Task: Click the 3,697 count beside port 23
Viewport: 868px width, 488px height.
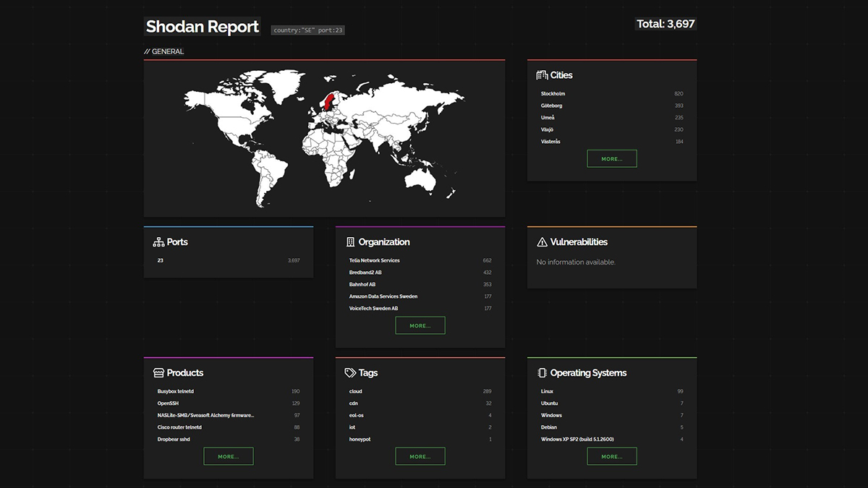Action: click(x=294, y=260)
